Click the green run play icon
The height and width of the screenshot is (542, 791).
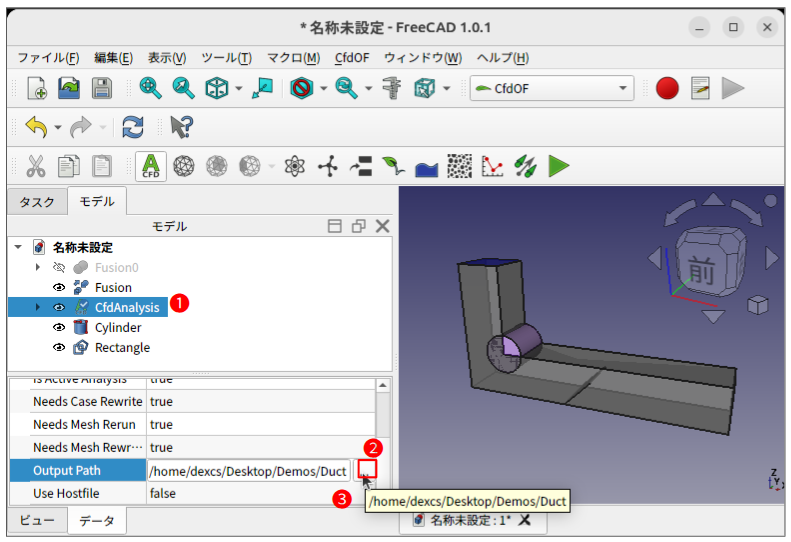tap(559, 166)
